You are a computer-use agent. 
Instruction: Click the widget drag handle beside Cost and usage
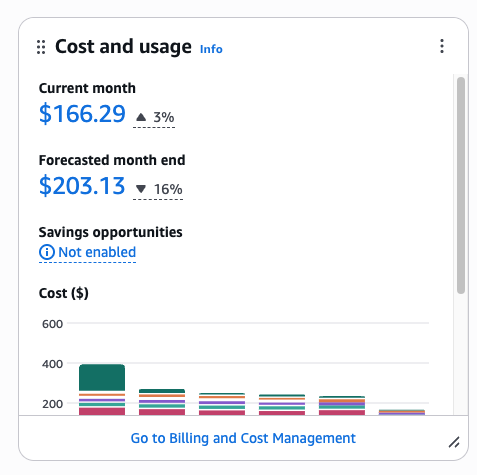point(41,47)
